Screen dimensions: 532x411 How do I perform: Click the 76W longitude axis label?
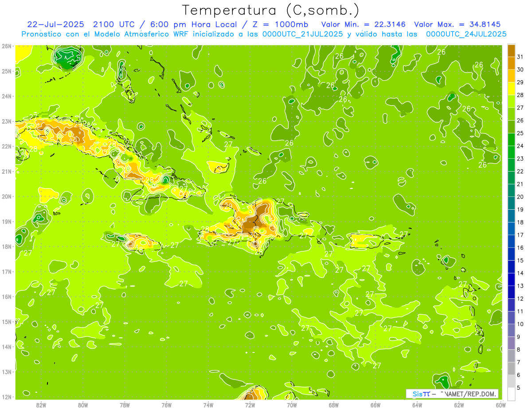(x=166, y=405)
